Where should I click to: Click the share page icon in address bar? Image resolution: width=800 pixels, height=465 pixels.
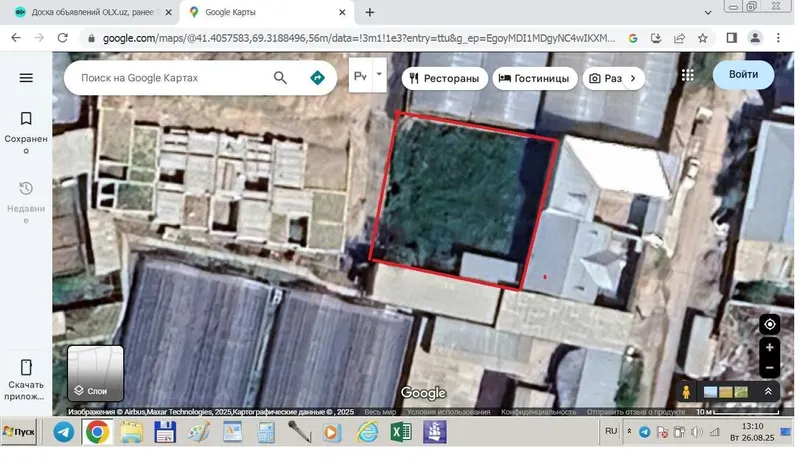(x=679, y=38)
